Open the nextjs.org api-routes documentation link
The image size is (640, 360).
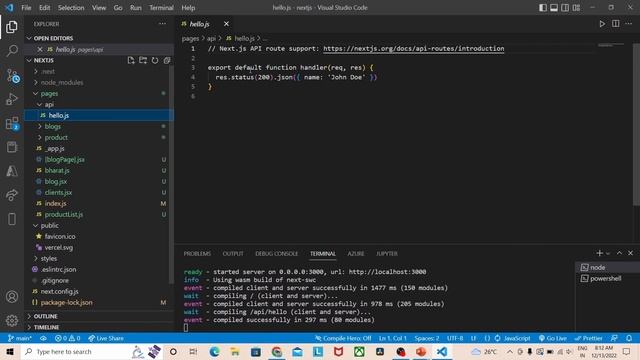(413, 48)
